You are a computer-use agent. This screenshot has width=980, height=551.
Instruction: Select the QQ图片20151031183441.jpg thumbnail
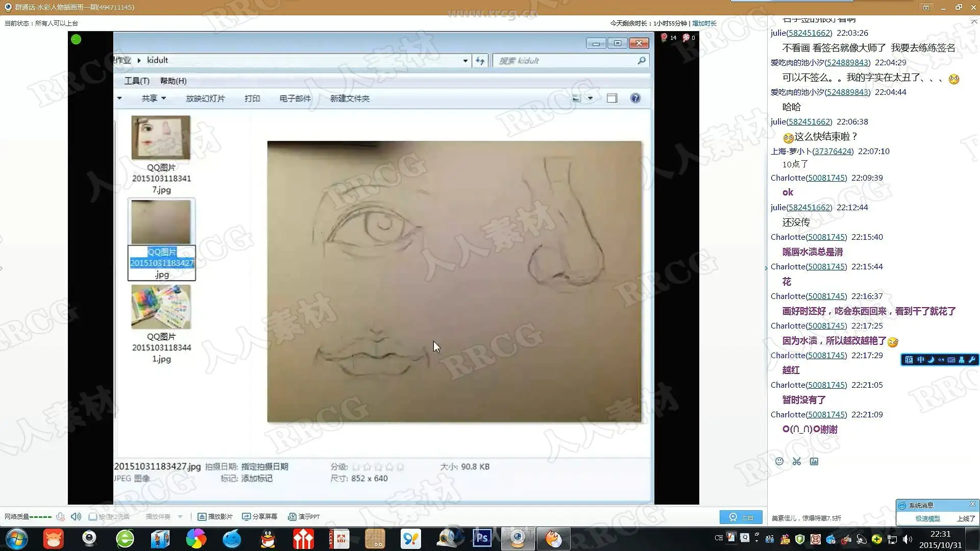click(161, 307)
